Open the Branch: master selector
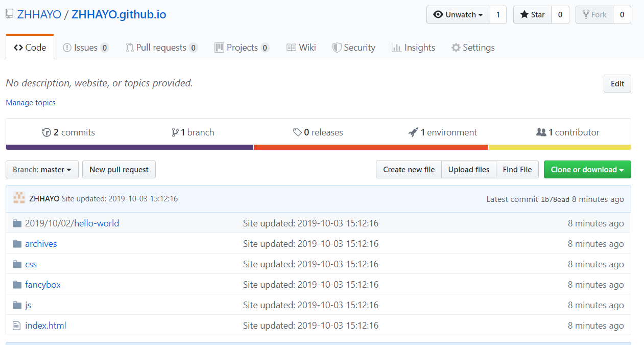 [x=42, y=170]
